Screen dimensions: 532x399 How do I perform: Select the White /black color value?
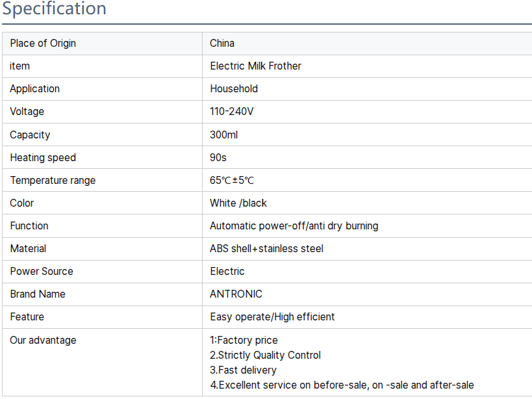coord(238,203)
